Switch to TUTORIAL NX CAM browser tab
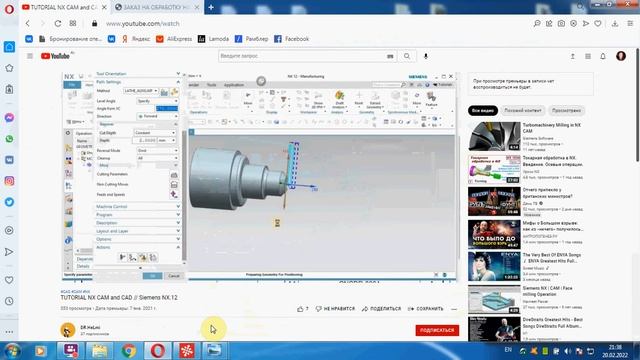The image size is (640, 360). coord(63,7)
